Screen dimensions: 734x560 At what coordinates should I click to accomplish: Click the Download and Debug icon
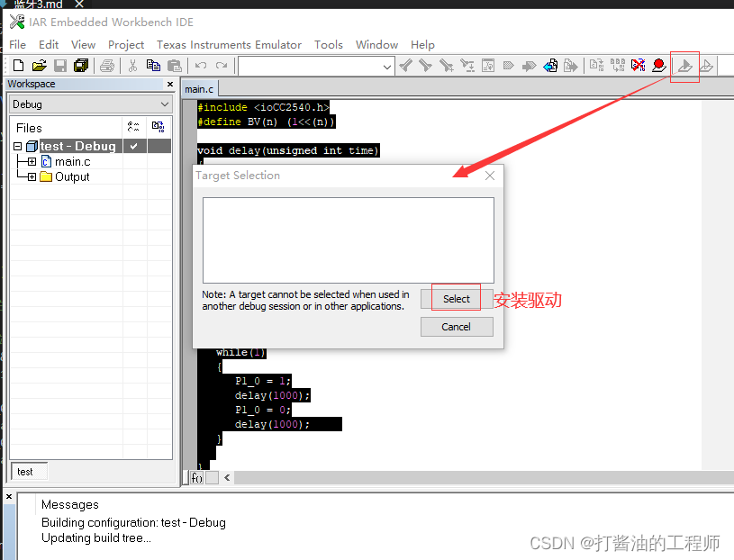click(684, 66)
